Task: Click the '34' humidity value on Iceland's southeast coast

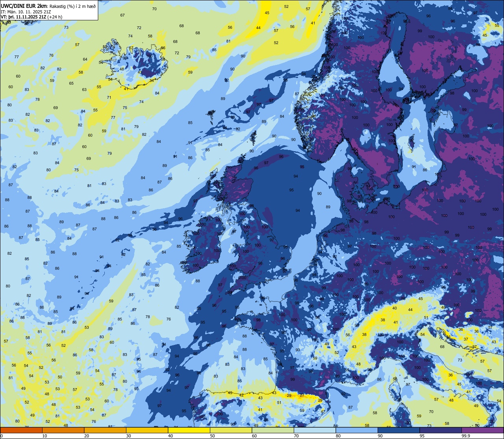Action: click(152, 81)
